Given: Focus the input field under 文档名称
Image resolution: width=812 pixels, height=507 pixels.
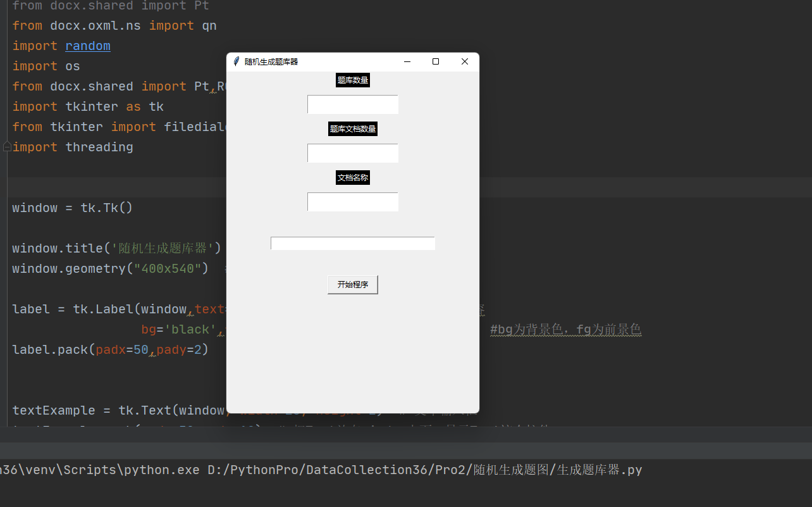Looking at the screenshot, I should (353, 202).
